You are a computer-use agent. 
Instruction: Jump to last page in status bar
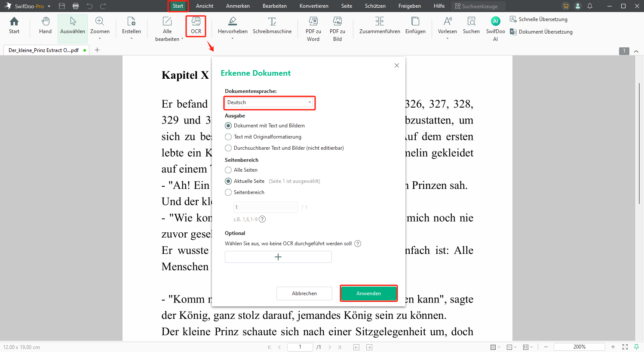340,347
